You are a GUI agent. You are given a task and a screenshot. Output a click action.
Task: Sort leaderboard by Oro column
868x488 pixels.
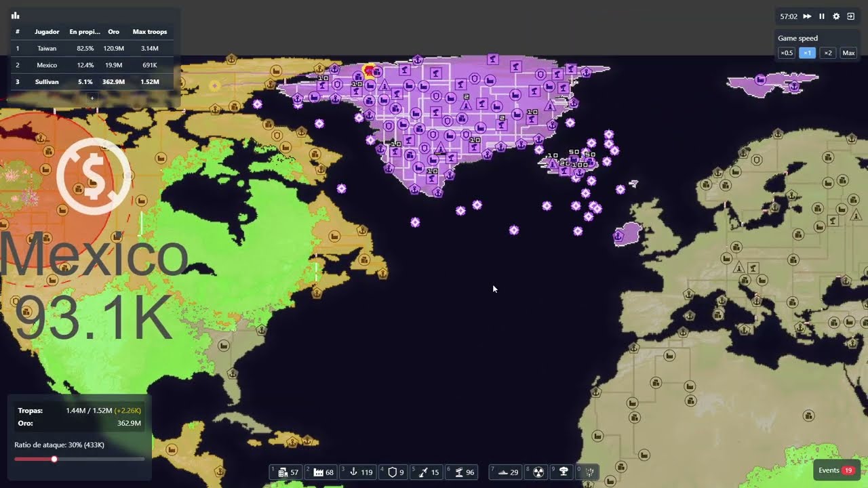113,32
